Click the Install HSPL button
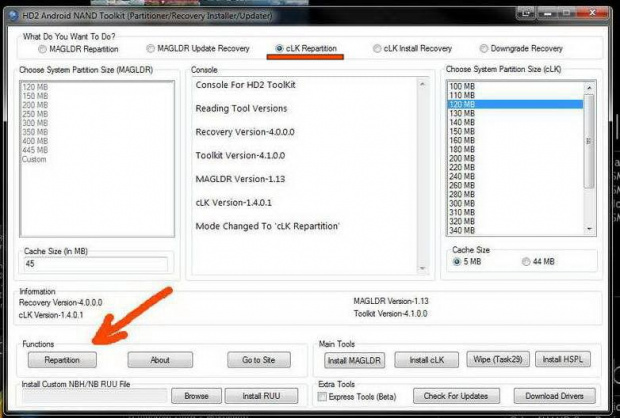Image resolution: width=620 pixels, height=418 pixels. click(563, 359)
